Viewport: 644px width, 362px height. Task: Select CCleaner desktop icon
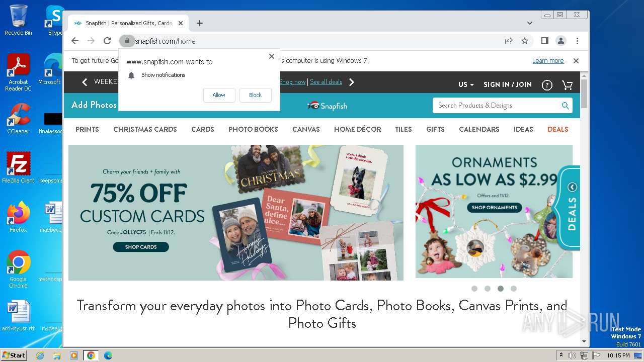[x=18, y=119]
